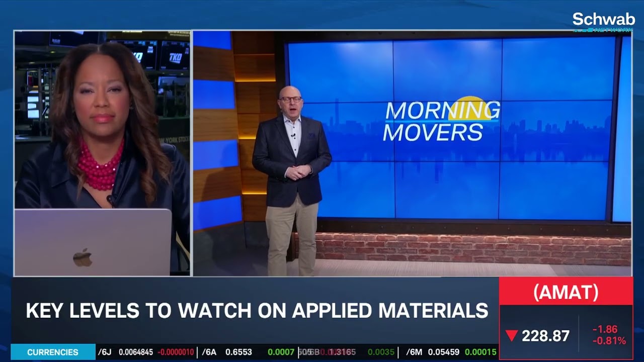Click the green 0.0007 change value
Viewport: 644px width, 362px height.
281,352
